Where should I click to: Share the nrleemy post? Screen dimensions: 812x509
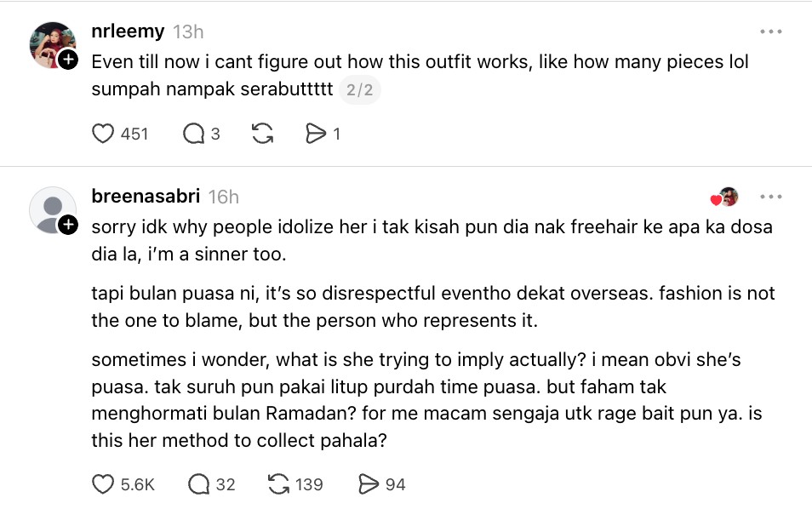[x=316, y=134]
